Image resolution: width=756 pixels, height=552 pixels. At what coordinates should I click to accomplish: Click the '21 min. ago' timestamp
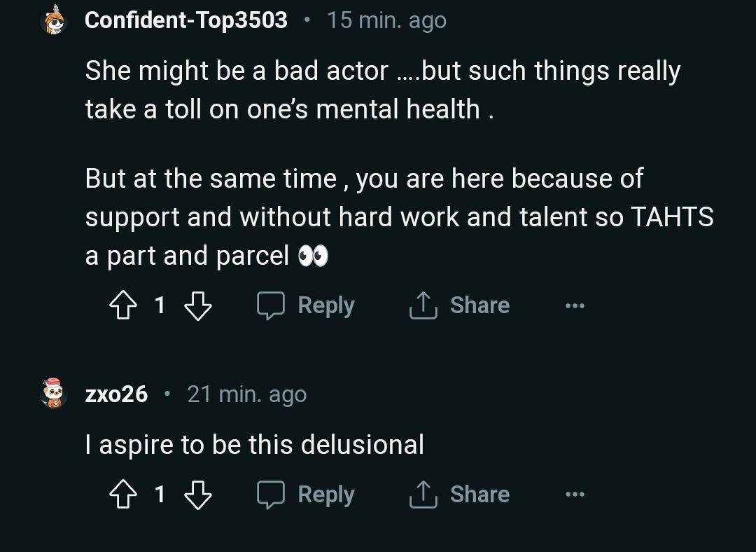[247, 394]
